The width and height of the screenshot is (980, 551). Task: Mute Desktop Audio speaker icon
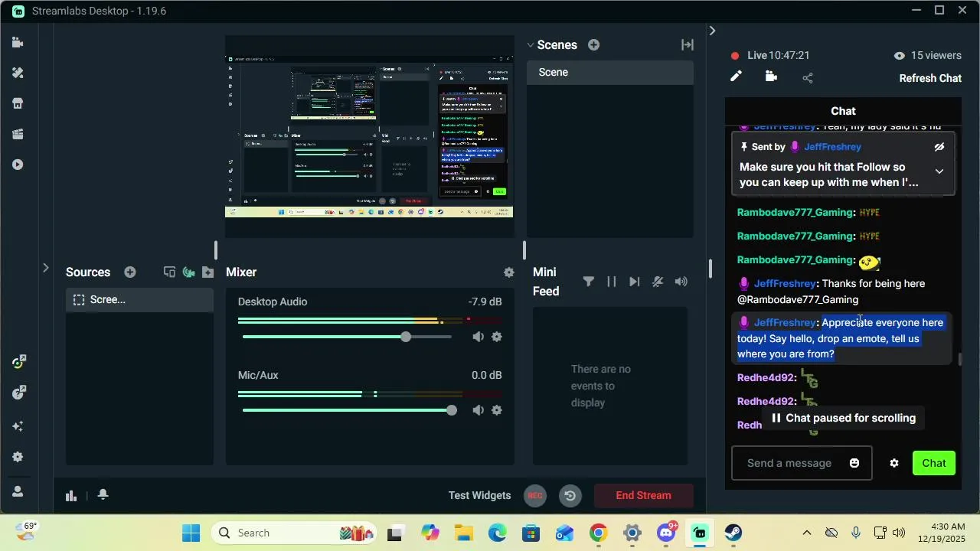point(478,337)
